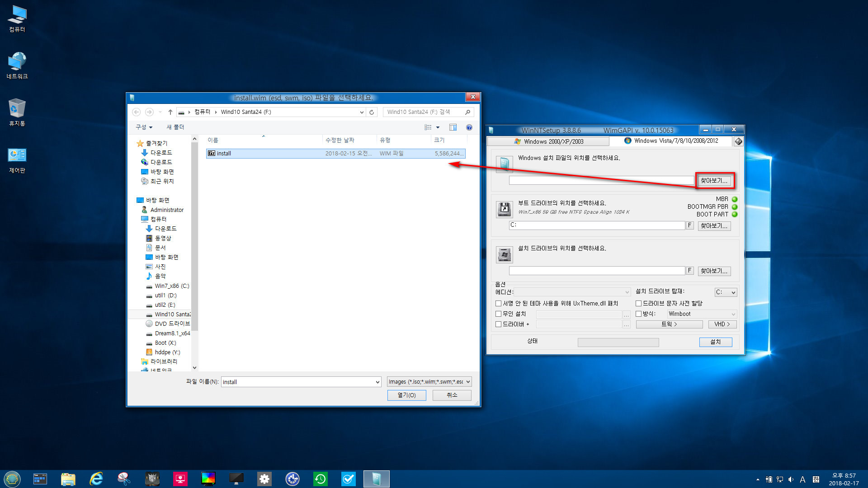Open the VHD button
The image size is (868, 488).
722,324
